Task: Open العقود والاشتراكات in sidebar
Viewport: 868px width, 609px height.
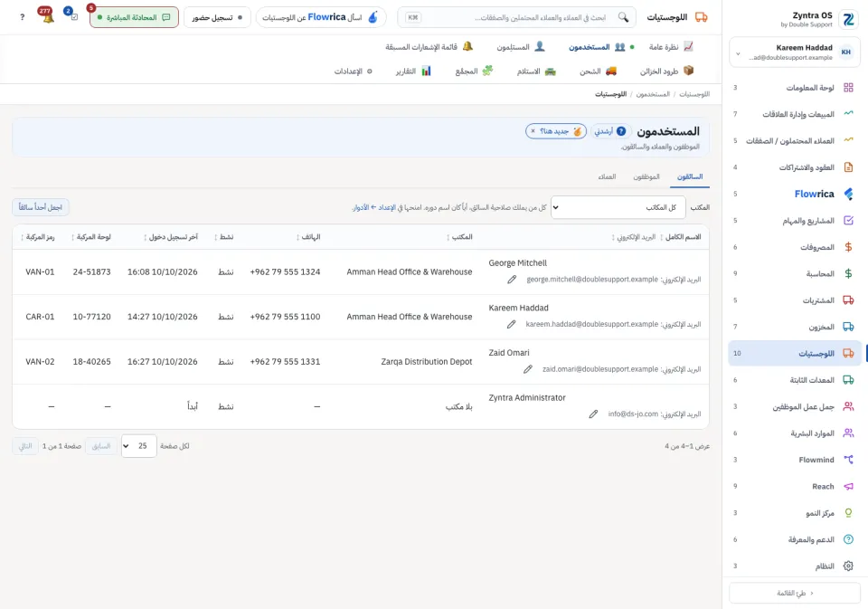Action: 794,167
